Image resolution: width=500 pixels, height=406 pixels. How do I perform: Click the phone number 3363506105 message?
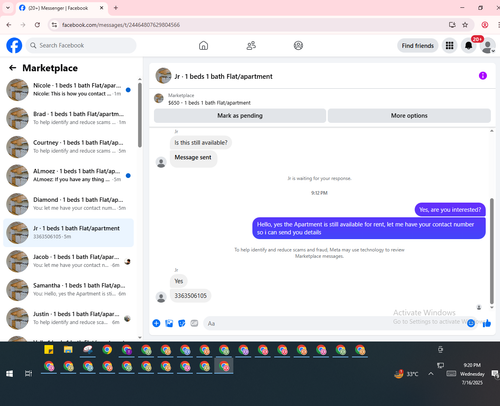191,296
